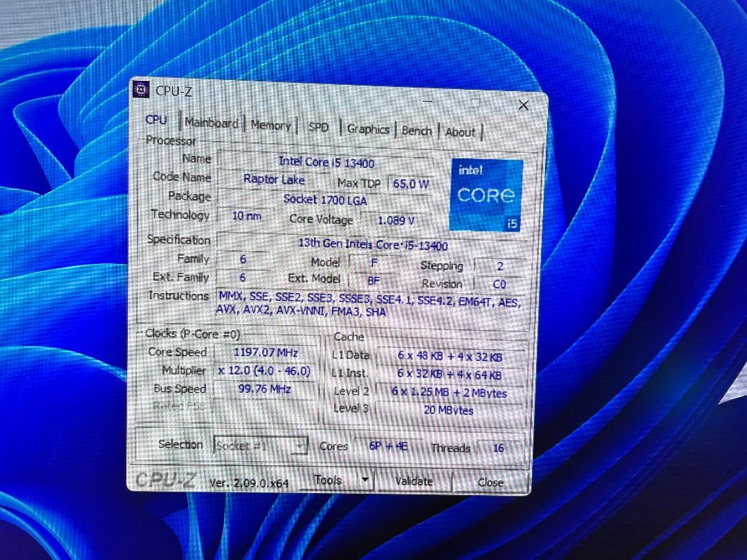Click the Cores 6P + 4E value
This screenshot has width=747, height=560.
click(388, 447)
